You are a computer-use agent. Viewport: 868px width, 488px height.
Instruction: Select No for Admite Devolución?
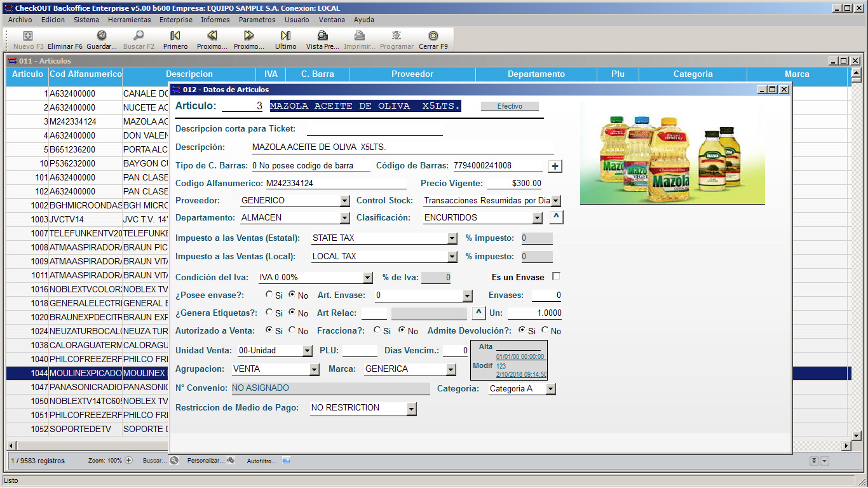(545, 330)
